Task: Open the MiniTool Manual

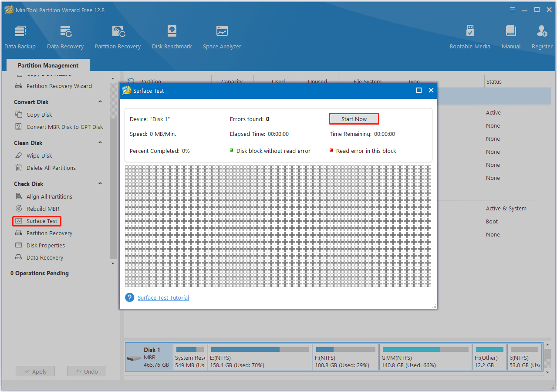Action: point(510,37)
